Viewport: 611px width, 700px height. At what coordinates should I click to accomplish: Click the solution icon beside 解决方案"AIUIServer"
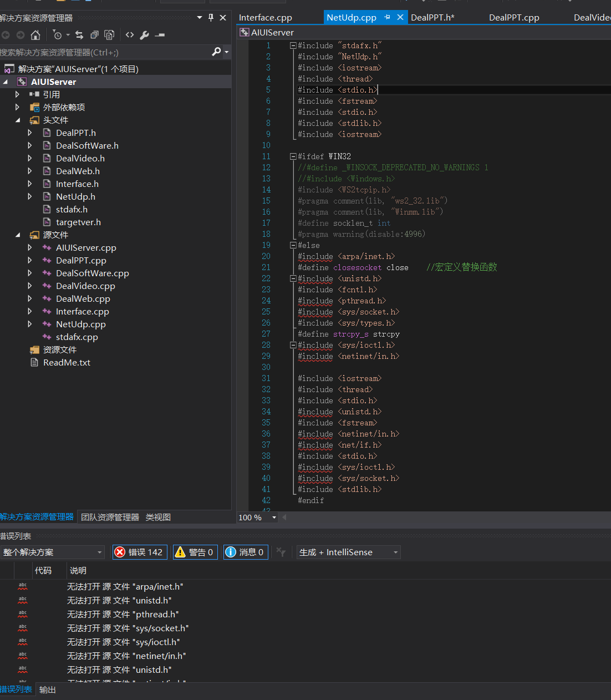click(9, 69)
